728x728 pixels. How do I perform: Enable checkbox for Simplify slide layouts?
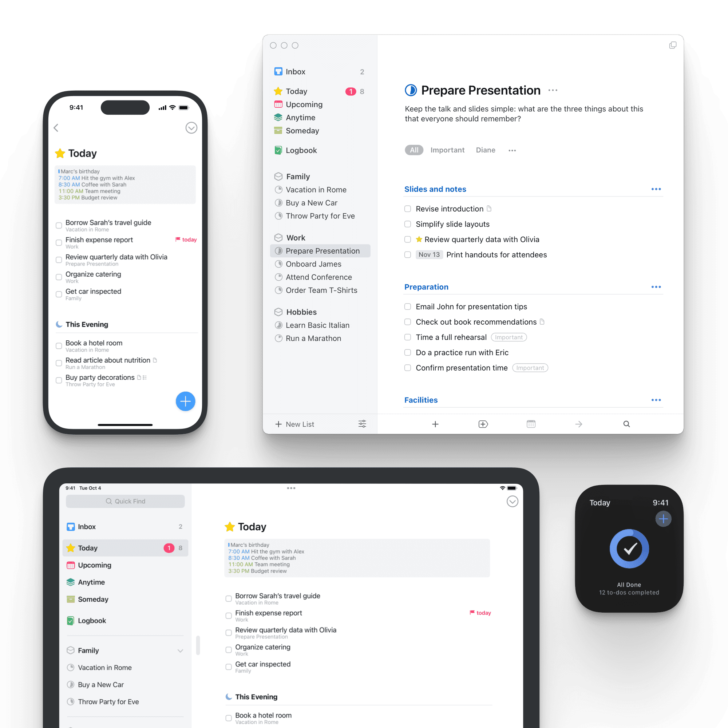pyautogui.click(x=408, y=224)
